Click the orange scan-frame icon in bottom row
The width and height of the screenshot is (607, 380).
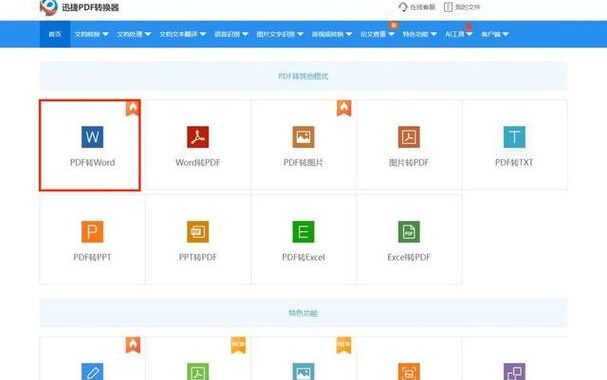[409, 371]
